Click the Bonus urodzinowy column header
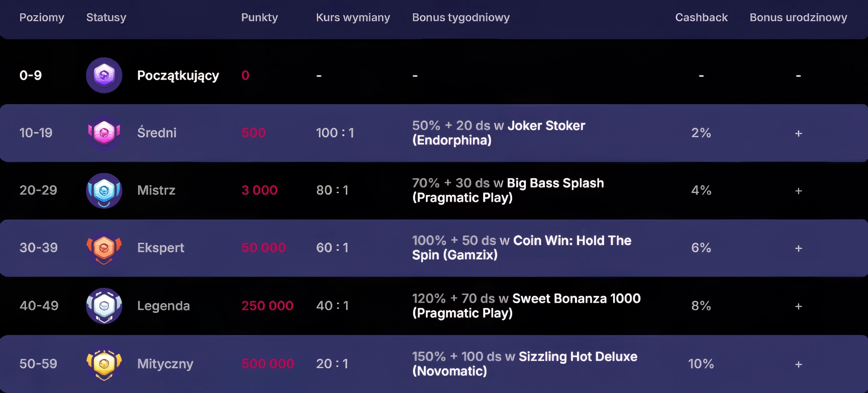 [x=798, y=17]
